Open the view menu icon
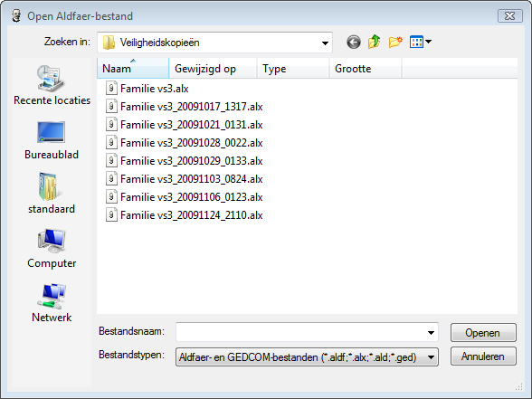This screenshot has height=399, width=532. click(x=420, y=42)
